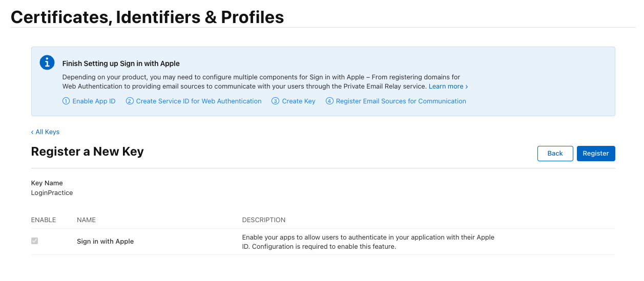Select the LoginPractice key name text
This screenshot has width=644, height=281.
click(52, 193)
